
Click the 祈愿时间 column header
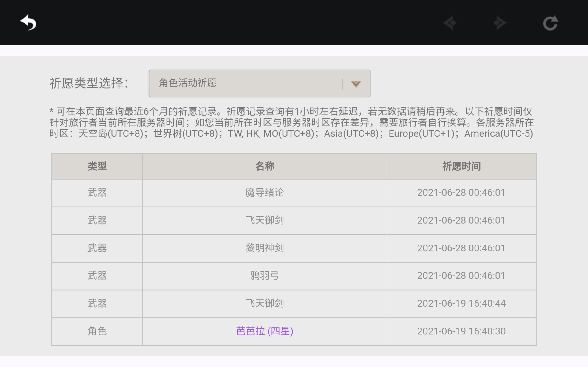click(x=461, y=166)
